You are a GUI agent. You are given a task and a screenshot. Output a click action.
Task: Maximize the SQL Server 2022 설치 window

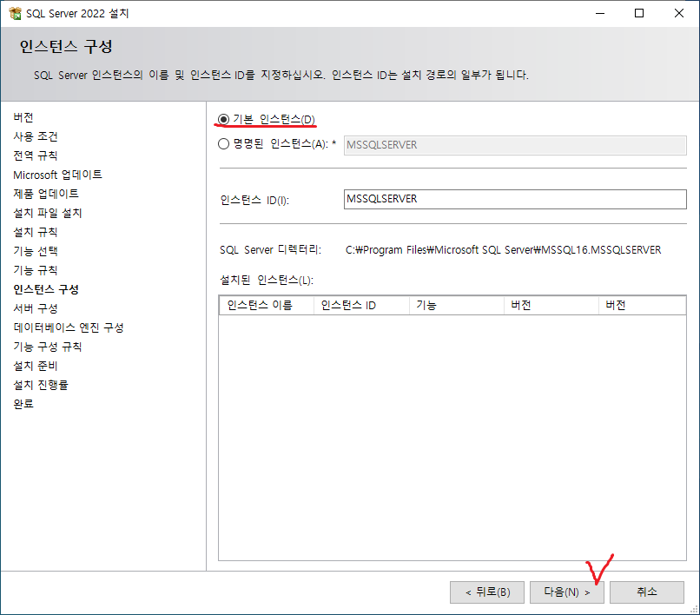click(x=639, y=13)
